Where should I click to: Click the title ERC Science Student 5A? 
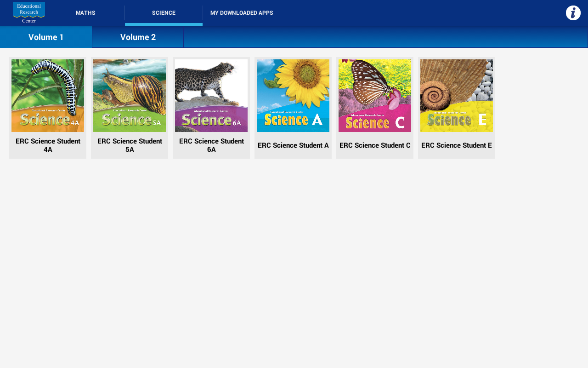130,145
